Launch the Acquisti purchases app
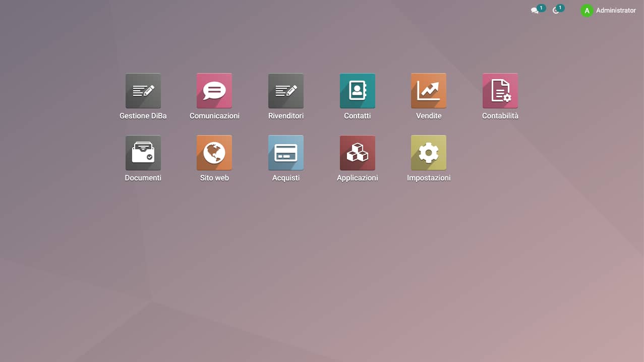 [286, 153]
